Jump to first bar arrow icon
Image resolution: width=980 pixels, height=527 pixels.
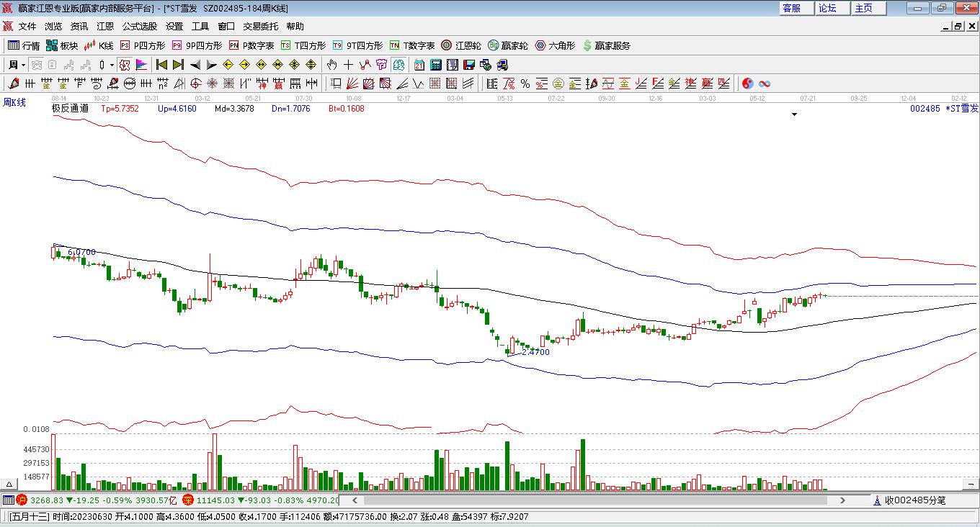click(x=162, y=65)
